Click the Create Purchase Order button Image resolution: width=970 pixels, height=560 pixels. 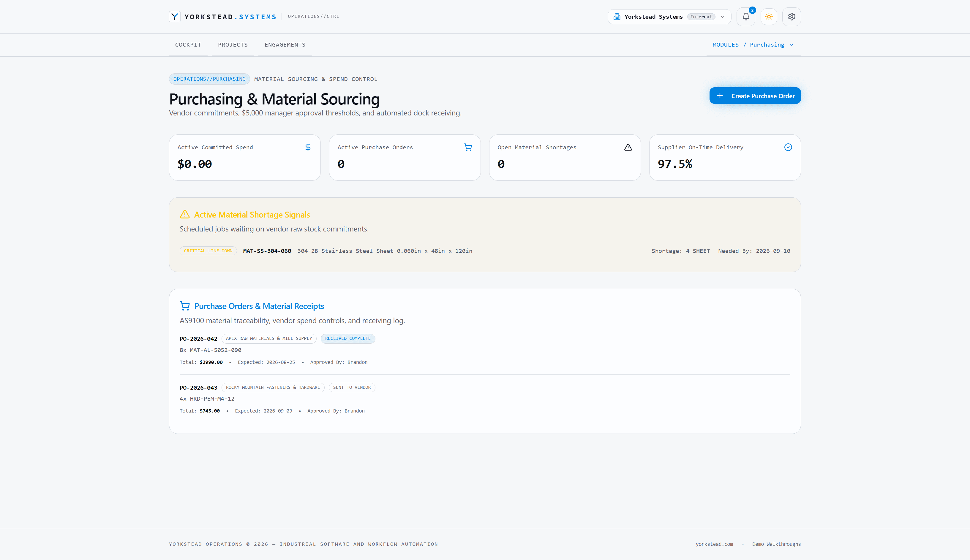pos(755,95)
